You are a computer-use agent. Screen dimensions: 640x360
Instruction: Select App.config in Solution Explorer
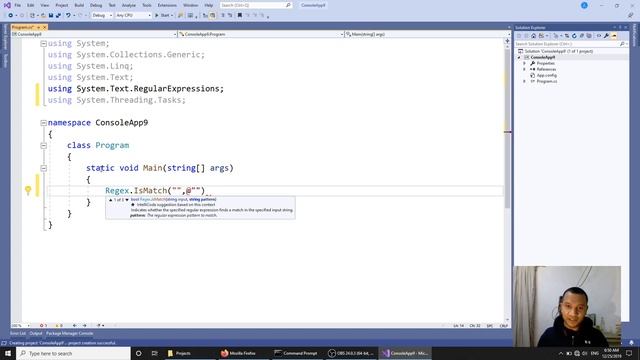[x=546, y=76]
